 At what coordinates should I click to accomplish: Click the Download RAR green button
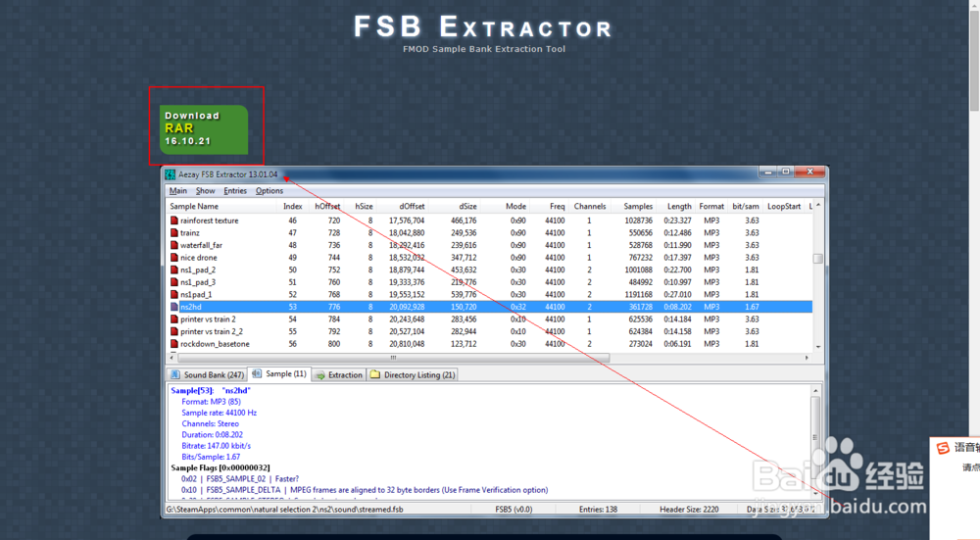204,129
